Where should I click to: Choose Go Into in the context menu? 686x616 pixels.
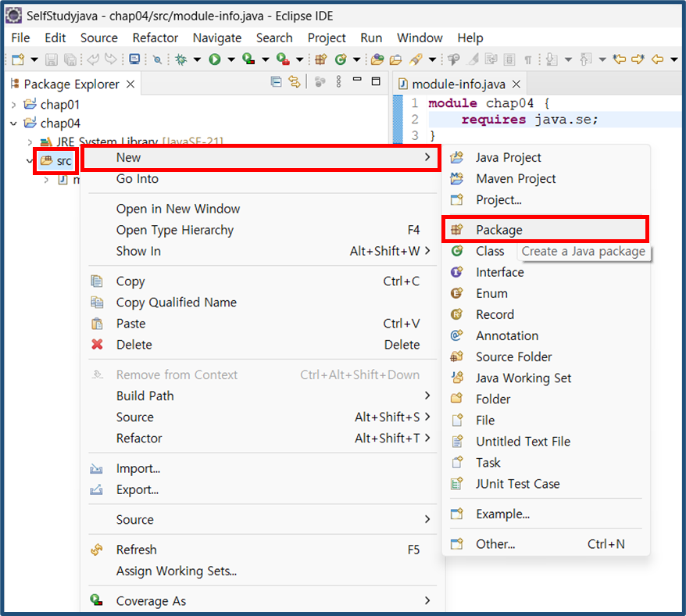(261, 179)
